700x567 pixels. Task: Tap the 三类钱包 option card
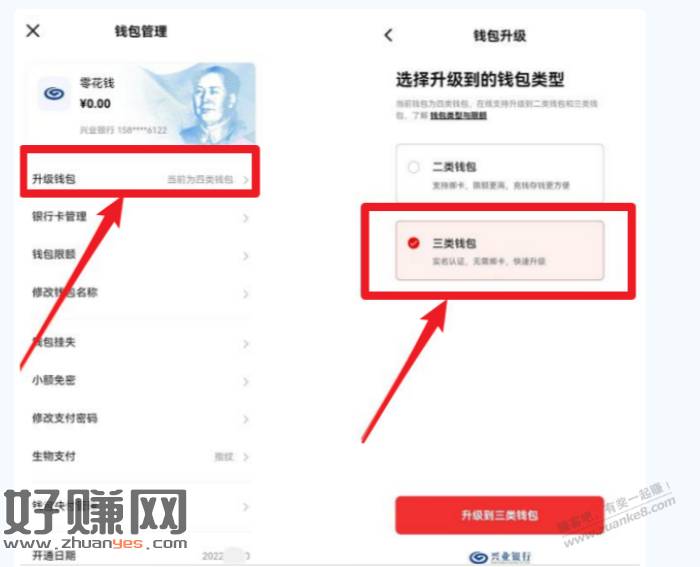click(500, 250)
